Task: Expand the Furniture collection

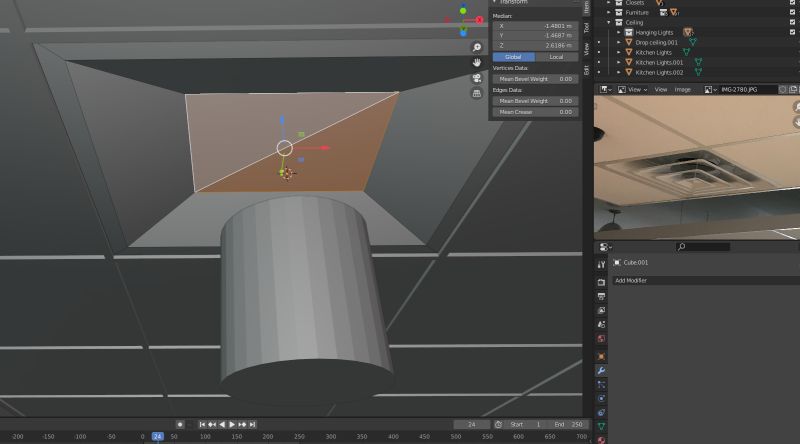Action: [609, 12]
